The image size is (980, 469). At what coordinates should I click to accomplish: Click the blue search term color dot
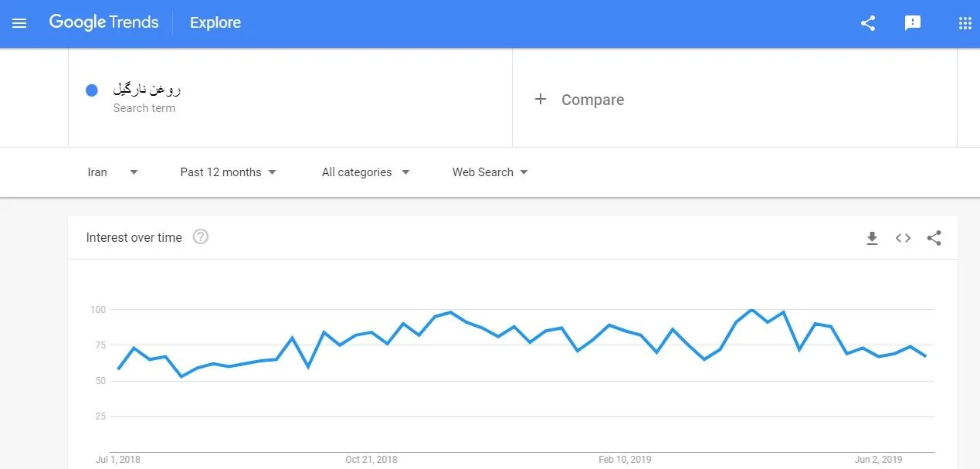pos(92,90)
